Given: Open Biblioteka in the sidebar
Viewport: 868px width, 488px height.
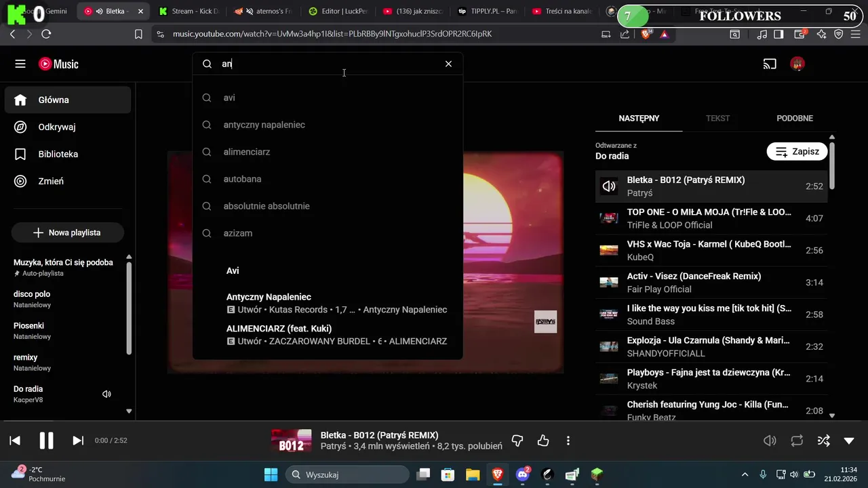Looking at the screenshot, I should pos(68,154).
